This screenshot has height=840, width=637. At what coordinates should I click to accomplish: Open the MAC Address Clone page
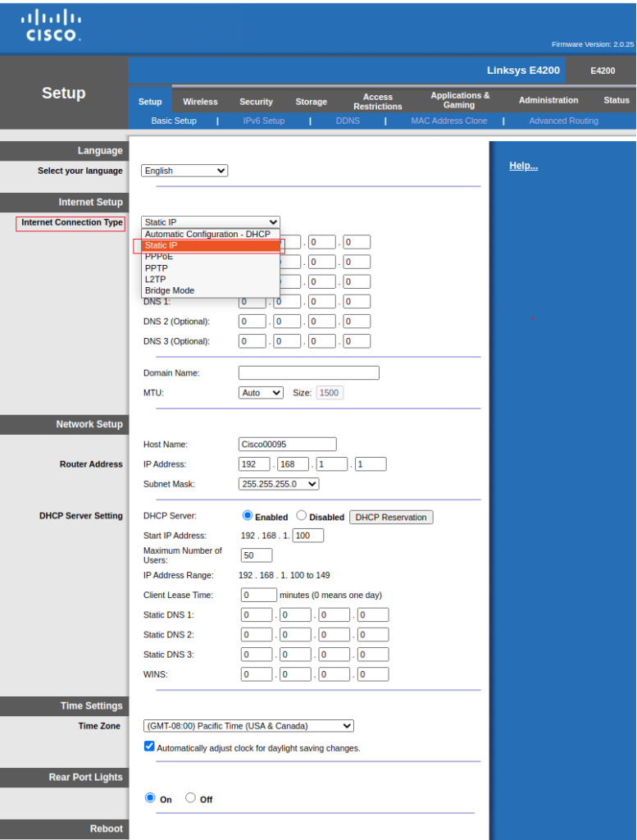(x=448, y=121)
